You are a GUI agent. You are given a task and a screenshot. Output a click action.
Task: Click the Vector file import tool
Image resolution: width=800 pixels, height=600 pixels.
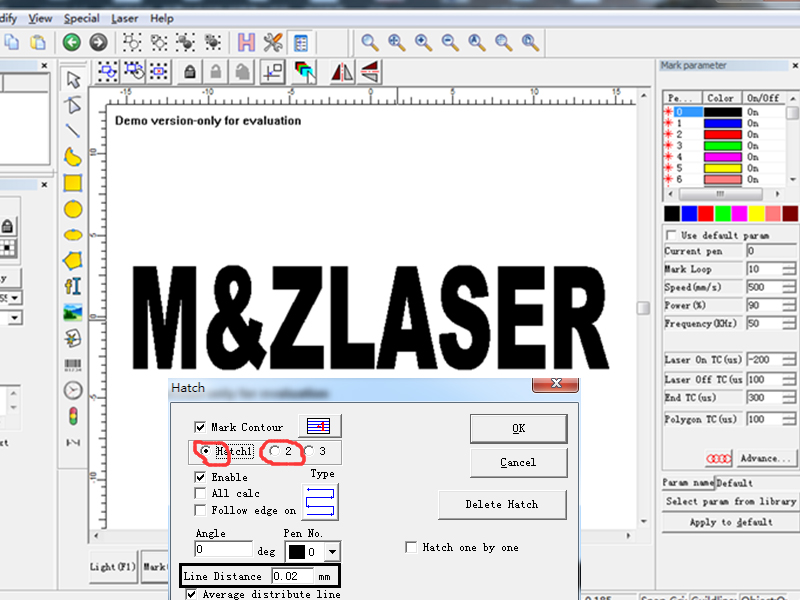pyautogui.click(x=73, y=338)
